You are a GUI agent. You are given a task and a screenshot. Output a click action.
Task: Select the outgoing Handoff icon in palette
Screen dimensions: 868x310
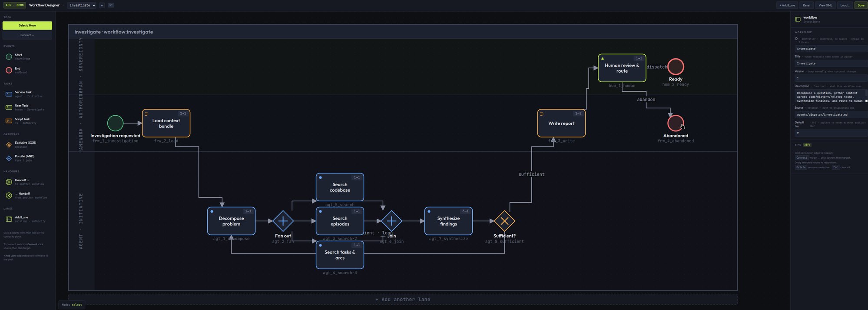tap(9, 182)
